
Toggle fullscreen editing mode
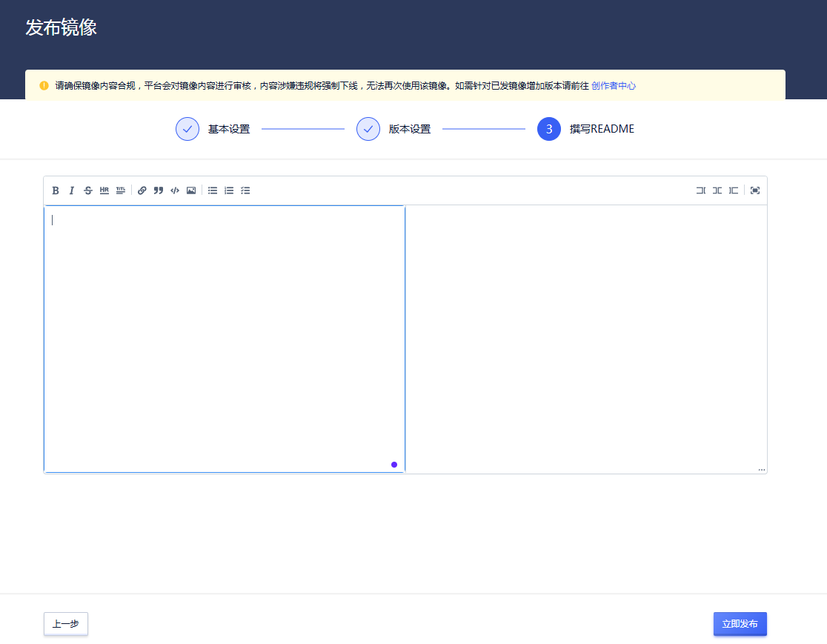[754, 190]
